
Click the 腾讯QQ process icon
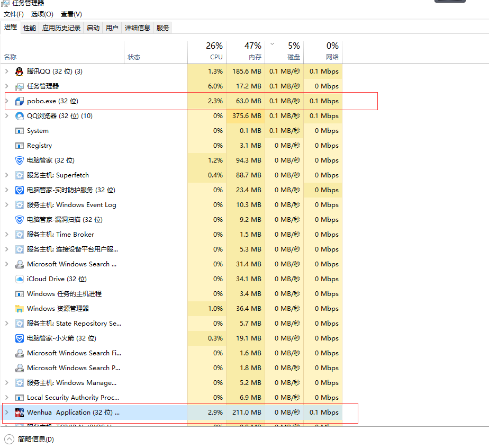point(19,71)
